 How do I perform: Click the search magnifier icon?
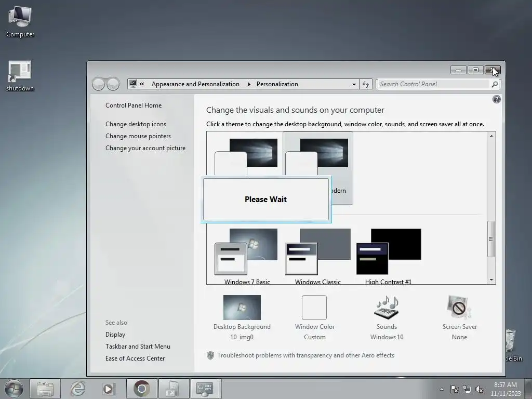(495, 84)
